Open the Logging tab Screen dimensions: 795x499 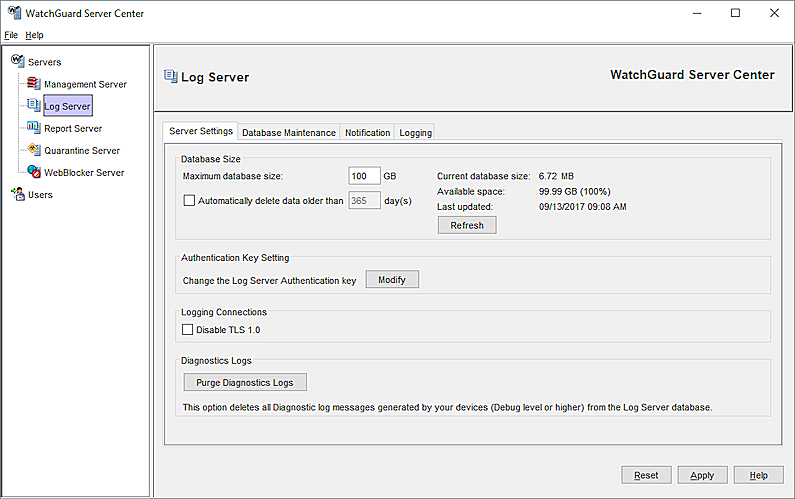(x=415, y=132)
